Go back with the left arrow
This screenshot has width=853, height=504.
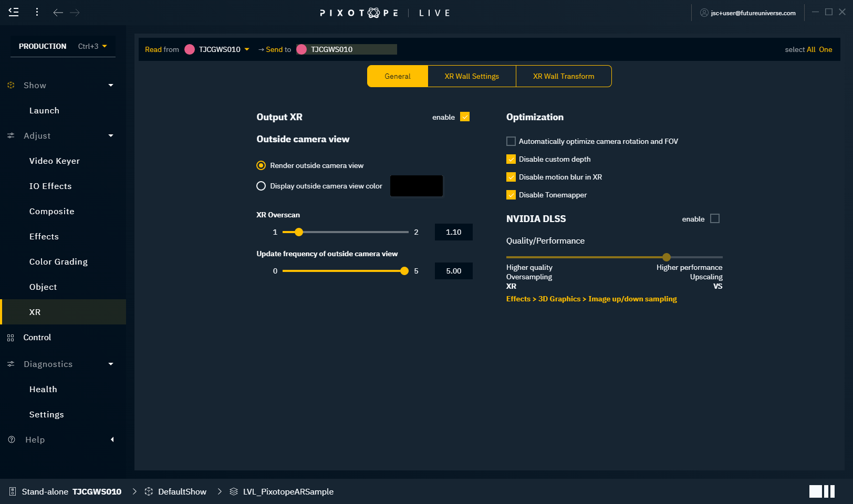[58, 12]
